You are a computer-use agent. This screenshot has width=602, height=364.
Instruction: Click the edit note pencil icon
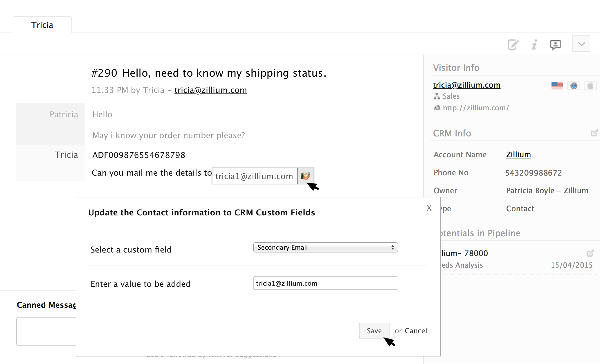coord(513,45)
